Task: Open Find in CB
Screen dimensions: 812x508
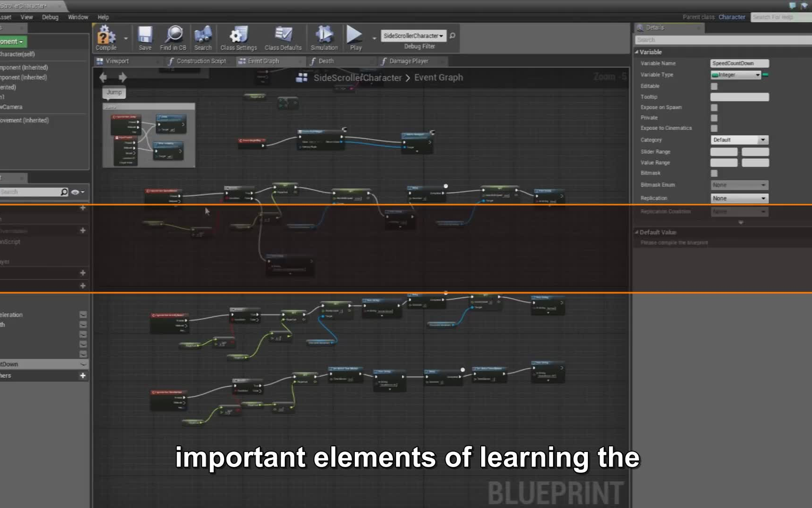Action: [173, 38]
